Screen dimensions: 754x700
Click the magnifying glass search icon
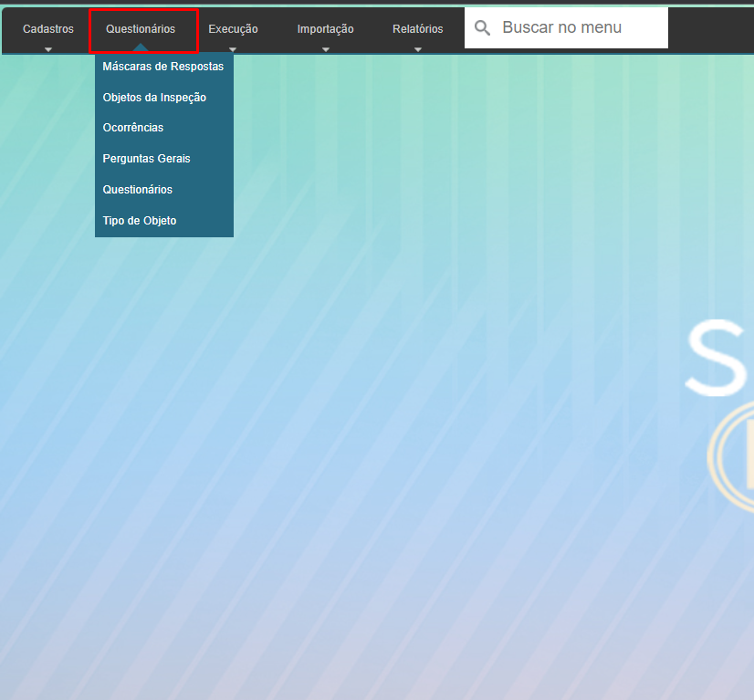click(483, 28)
